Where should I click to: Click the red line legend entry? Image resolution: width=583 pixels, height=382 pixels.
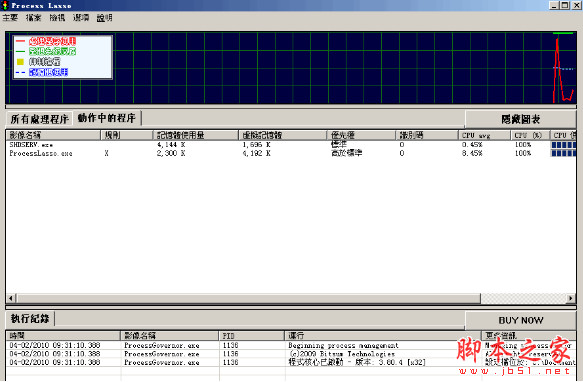click(46, 41)
